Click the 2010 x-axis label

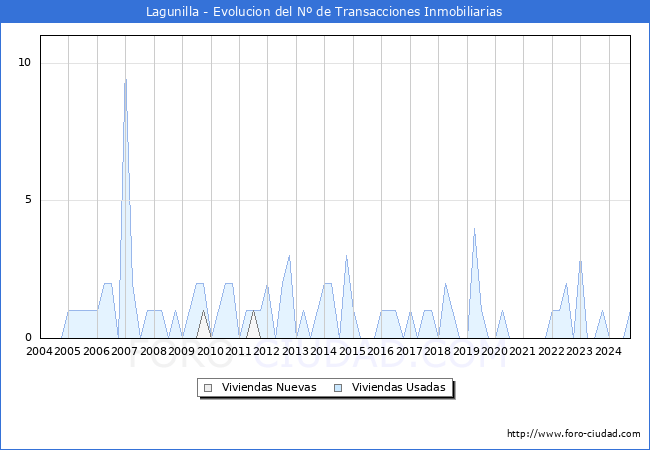click(x=210, y=351)
